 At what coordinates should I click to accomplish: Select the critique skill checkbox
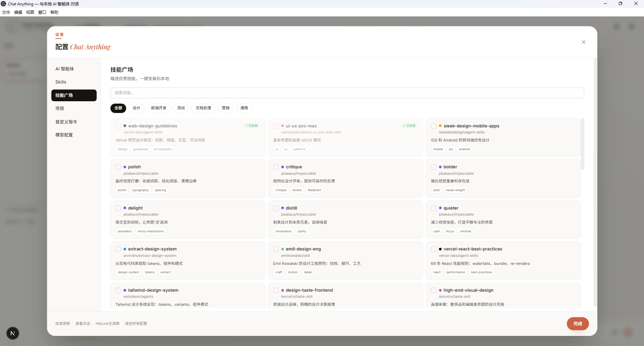tap(276, 167)
